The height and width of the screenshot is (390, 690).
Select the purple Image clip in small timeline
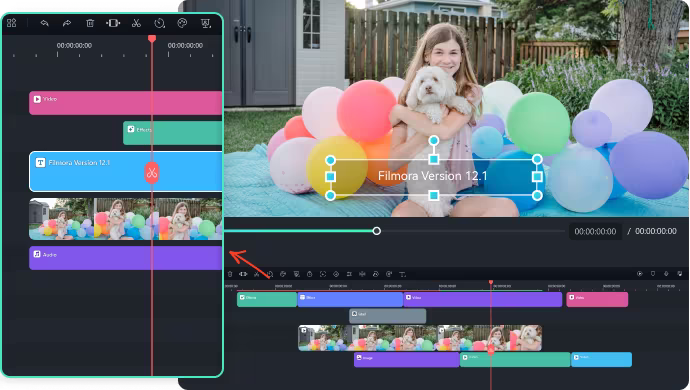point(407,359)
